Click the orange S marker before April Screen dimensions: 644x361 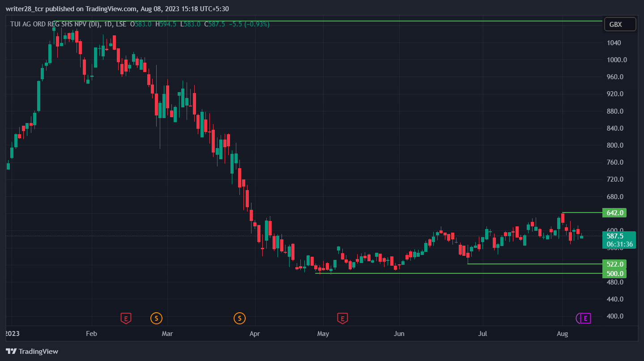point(239,319)
